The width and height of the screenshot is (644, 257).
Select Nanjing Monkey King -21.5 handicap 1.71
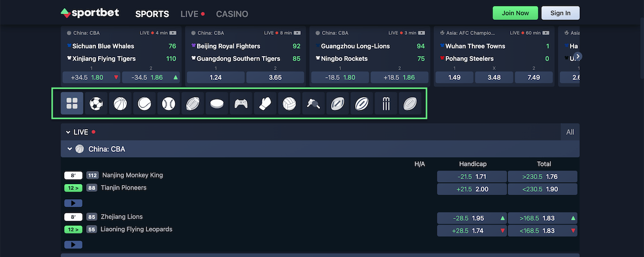click(472, 177)
